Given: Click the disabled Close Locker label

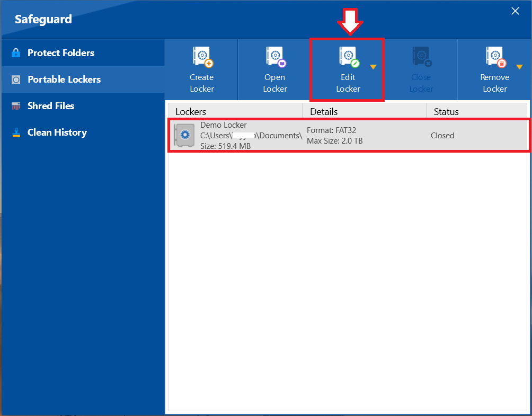Looking at the screenshot, I should coord(421,83).
